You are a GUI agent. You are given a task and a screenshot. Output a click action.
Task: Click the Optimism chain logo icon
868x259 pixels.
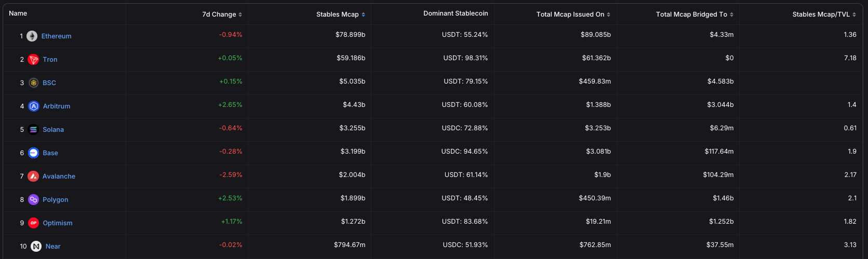[x=34, y=223]
